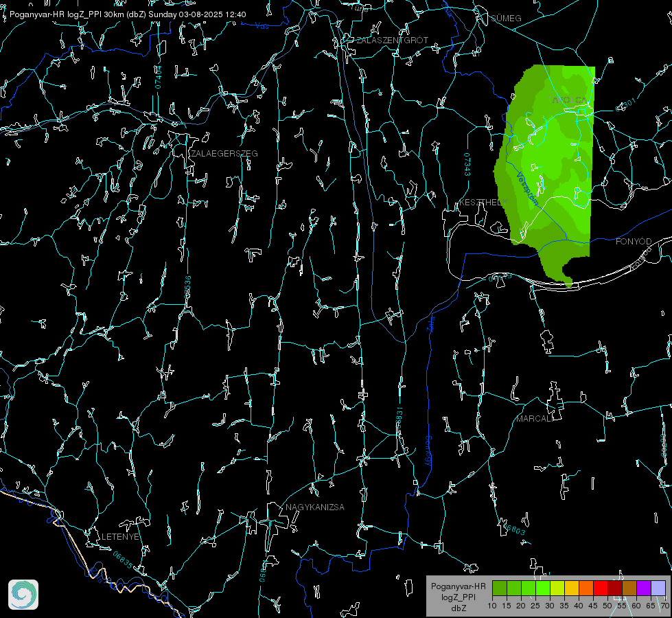Click road number 06803 label

tap(515, 529)
